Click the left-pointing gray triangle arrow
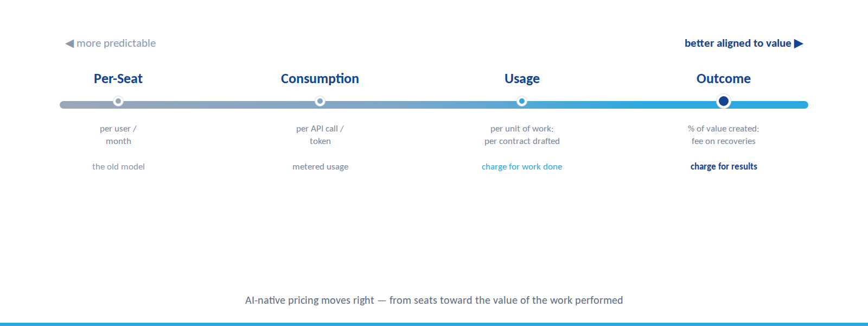 click(x=69, y=43)
